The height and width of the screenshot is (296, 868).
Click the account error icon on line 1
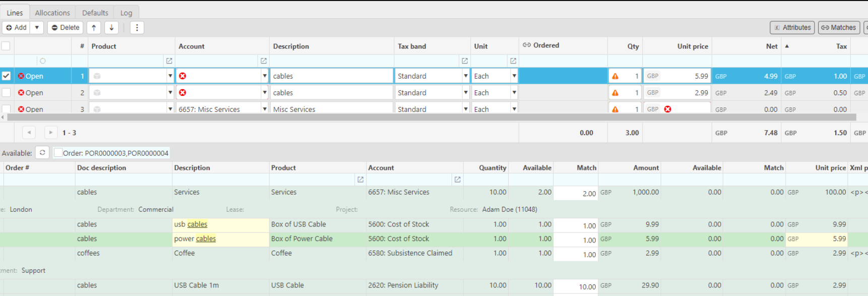point(182,76)
